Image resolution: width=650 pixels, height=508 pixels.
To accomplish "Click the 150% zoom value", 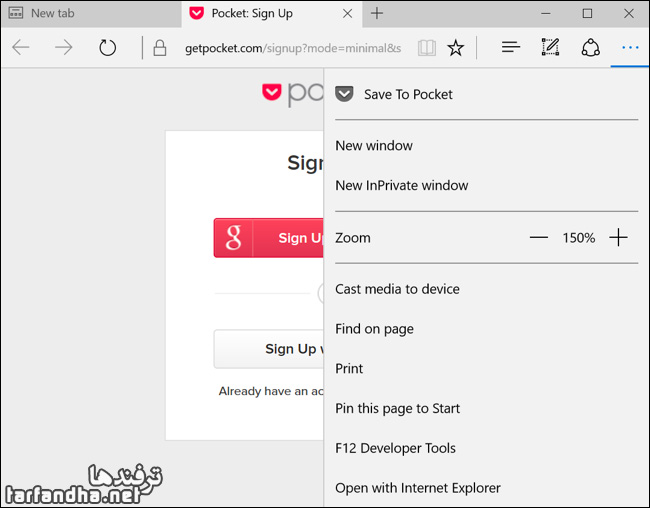I will click(x=578, y=238).
